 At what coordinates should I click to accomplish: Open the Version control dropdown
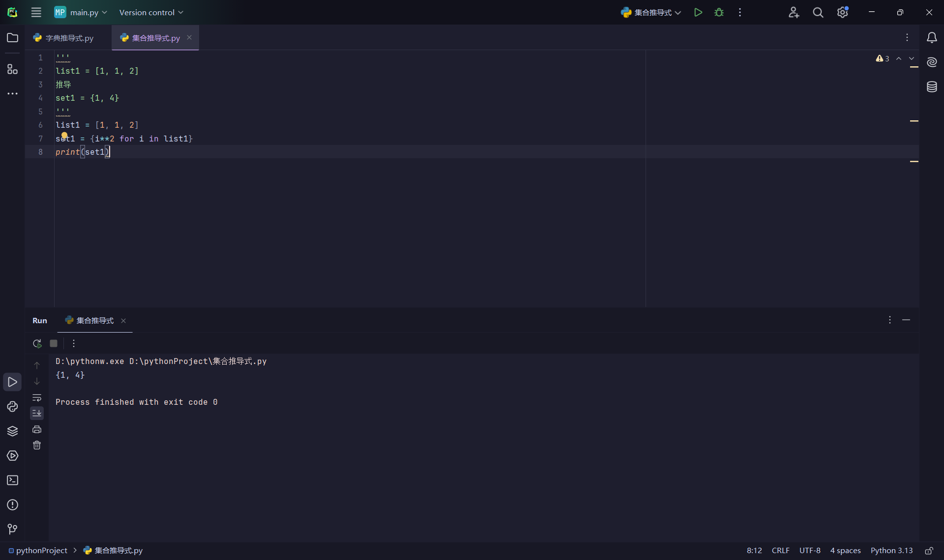coord(151,12)
